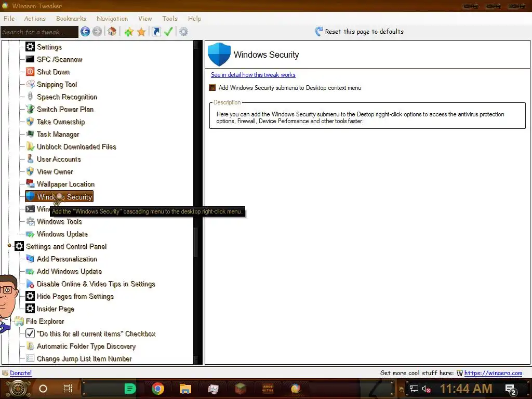Open Task View on taskbar
Image resolution: width=532 pixels, height=399 pixels.
(x=68, y=389)
